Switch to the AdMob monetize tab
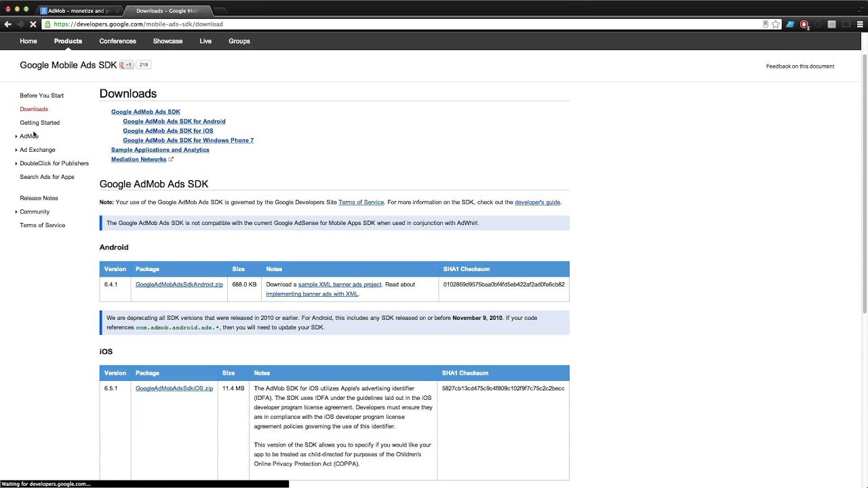868x488 pixels. pyautogui.click(x=79, y=11)
